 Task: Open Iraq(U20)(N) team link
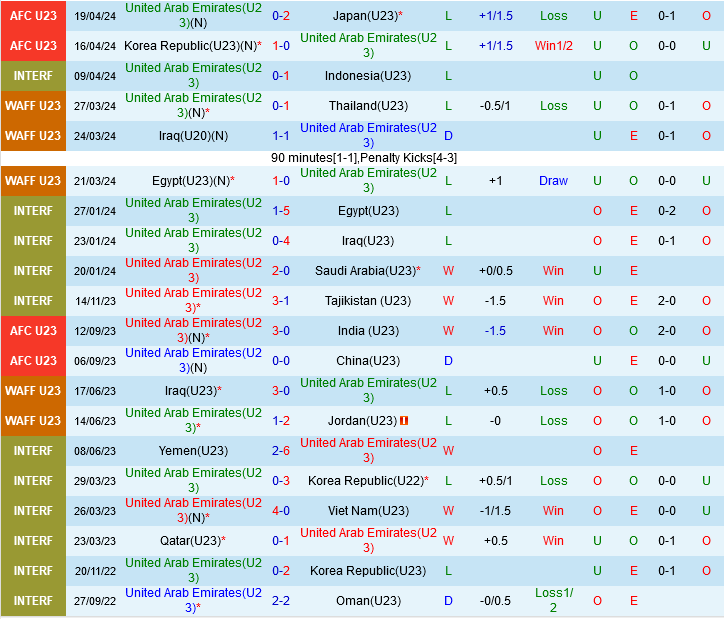click(193, 136)
